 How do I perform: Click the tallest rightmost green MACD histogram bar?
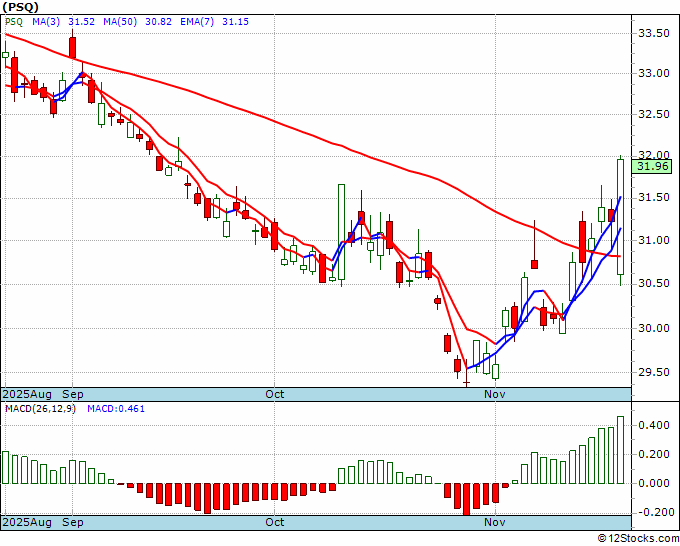pos(621,450)
